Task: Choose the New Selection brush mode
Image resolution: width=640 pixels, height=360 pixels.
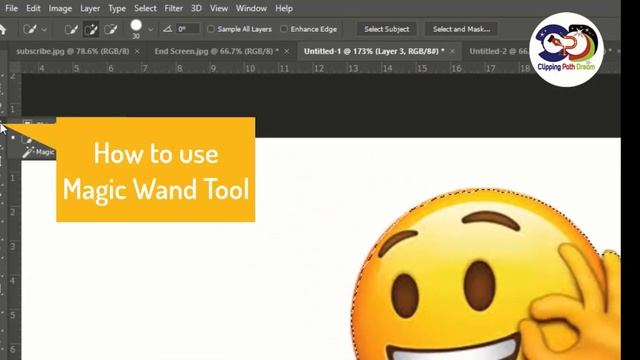Action: (71, 29)
